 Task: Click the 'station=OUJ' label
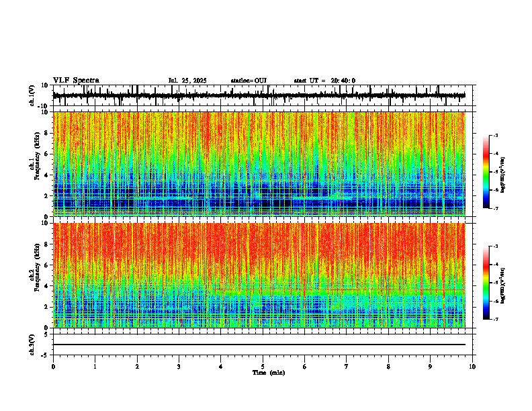tap(249, 81)
